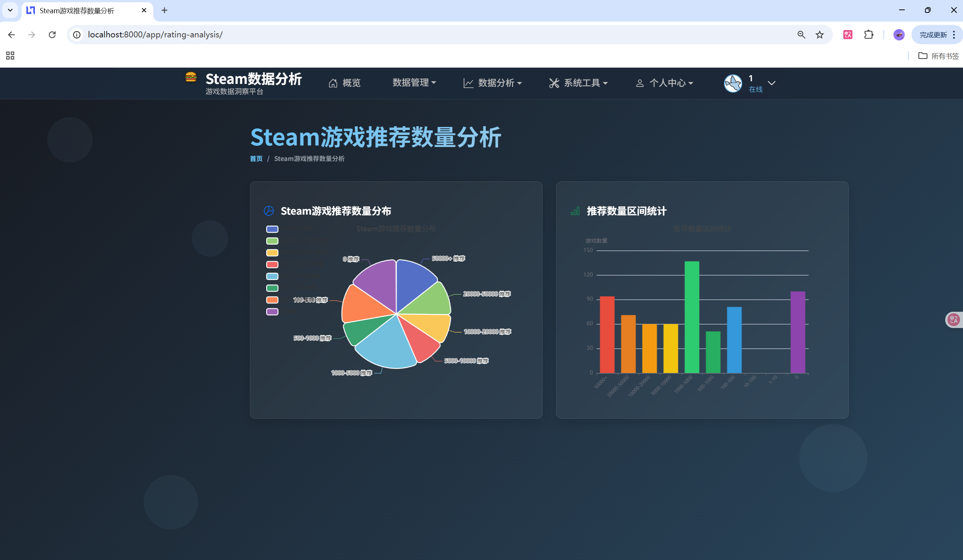This screenshot has width=963, height=560.
Task: Click the yellow 5000-10000 bar
Action: [671, 349]
